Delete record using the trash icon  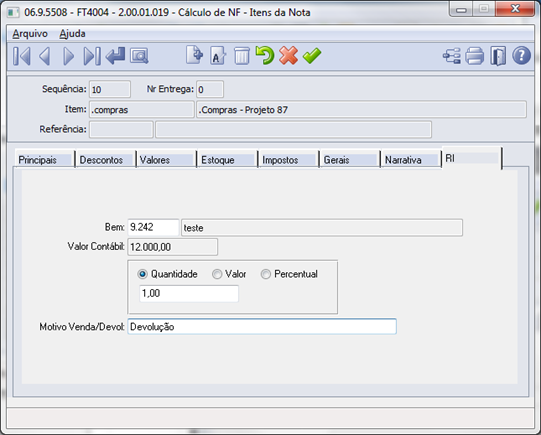(x=242, y=56)
